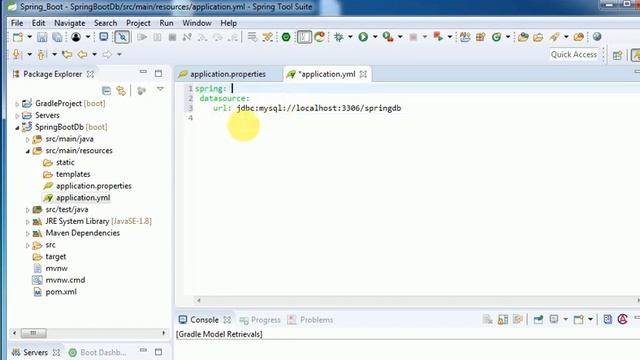Screen dimensions: 640x360
Task: Click the Save All toolbar icon
Action: coord(58,37)
